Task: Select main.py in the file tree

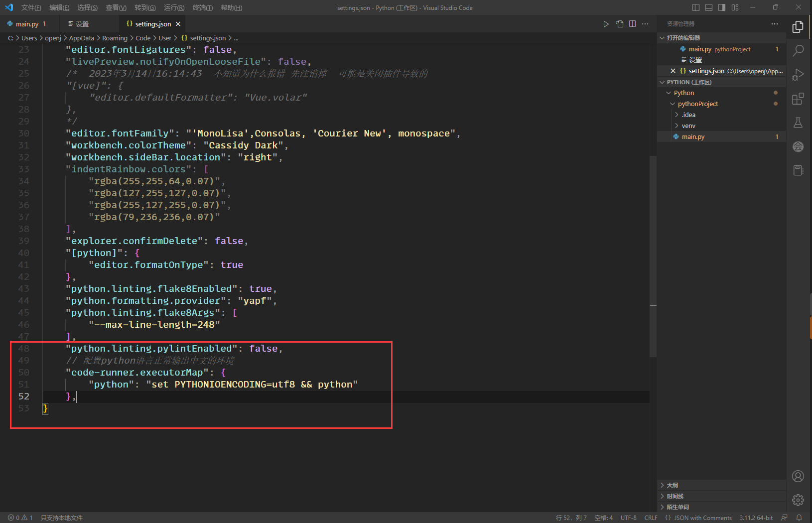Action: click(x=721, y=137)
